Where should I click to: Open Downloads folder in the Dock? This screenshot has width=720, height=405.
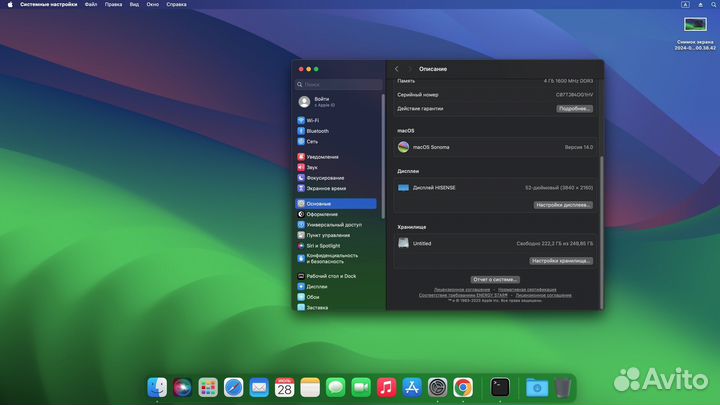[537, 387]
